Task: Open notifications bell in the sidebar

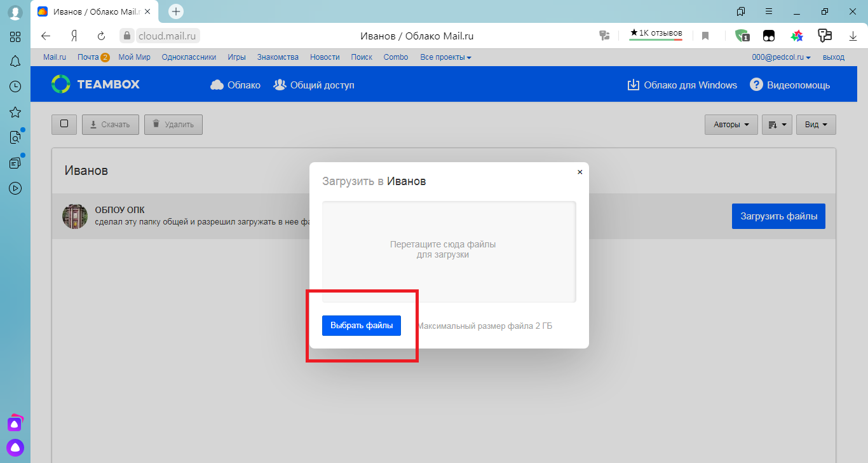Action: (x=15, y=61)
